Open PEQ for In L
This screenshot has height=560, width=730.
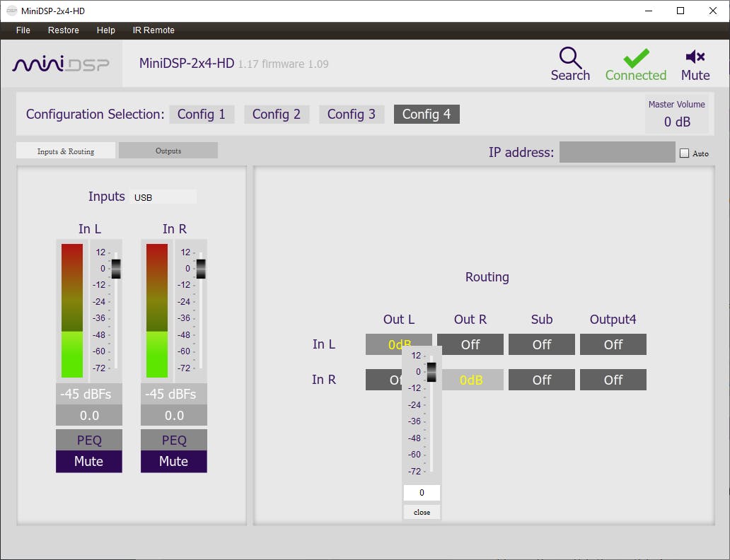[89, 440]
